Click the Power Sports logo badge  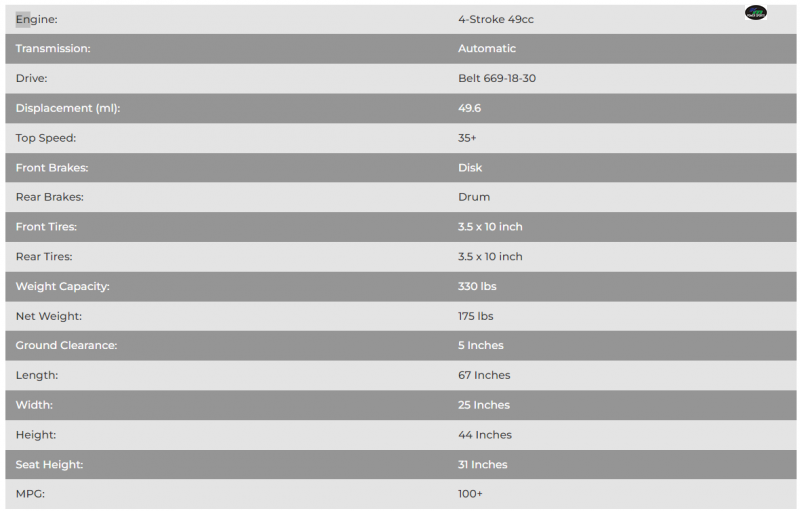[756, 13]
